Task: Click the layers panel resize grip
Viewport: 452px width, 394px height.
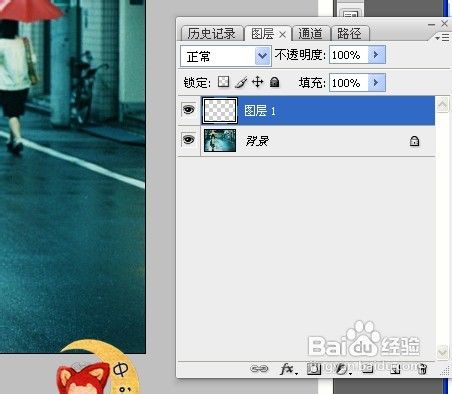Action: 445,371
